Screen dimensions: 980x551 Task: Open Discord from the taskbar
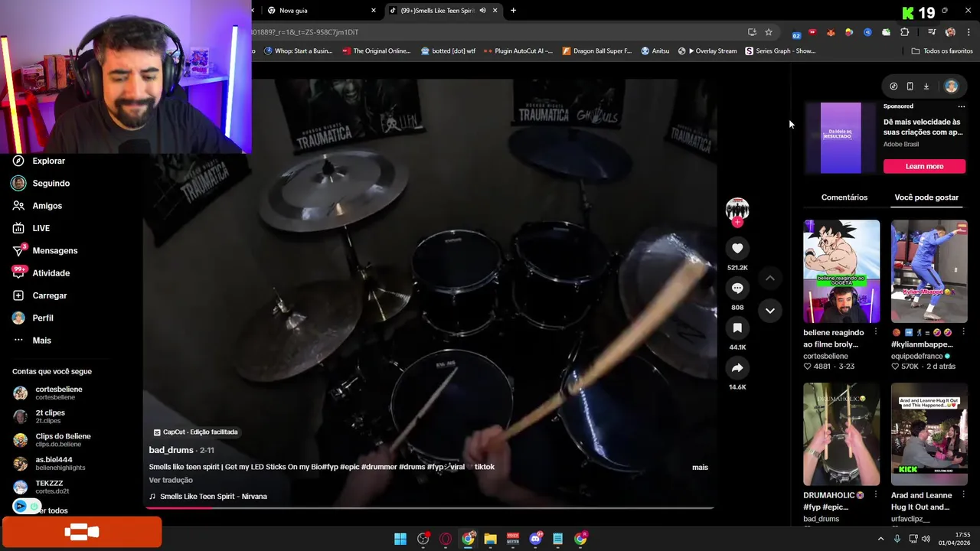(536, 539)
